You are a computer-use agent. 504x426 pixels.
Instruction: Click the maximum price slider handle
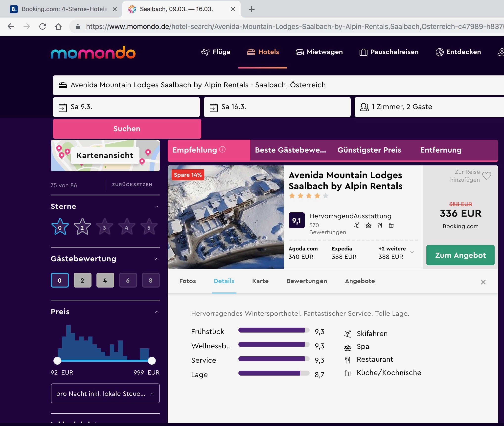(152, 361)
